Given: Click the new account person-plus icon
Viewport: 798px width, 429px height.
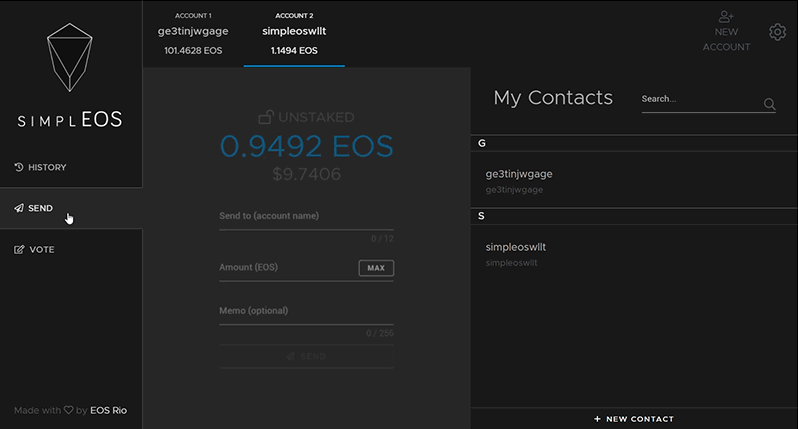Looking at the screenshot, I should [726, 17].
